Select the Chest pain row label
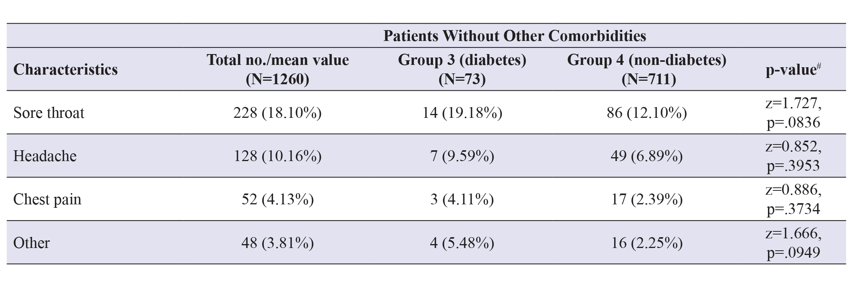Screen dimensions: 868x287 click(47, 199)
